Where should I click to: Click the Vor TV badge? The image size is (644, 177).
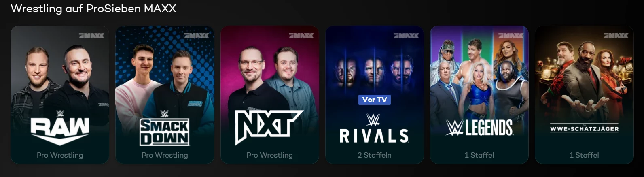tap(375, 100)
